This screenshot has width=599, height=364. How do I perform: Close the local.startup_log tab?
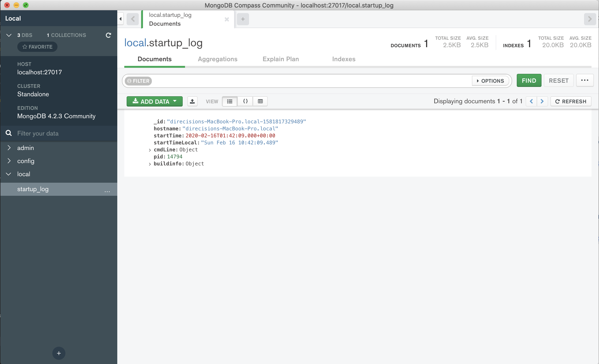[227, 19]
